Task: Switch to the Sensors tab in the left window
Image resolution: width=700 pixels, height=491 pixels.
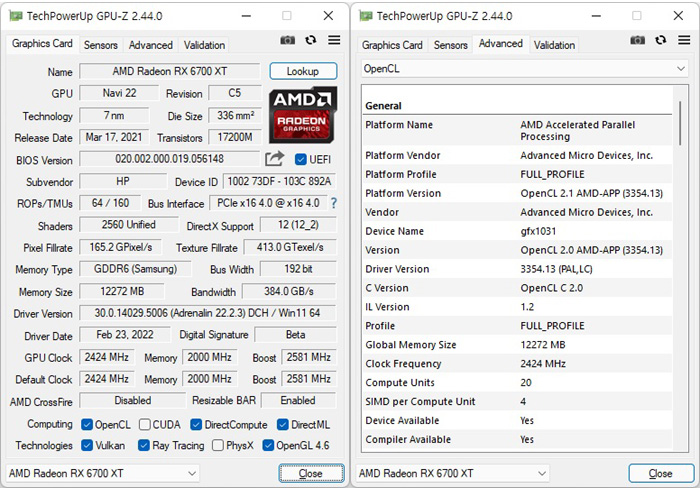Action: [100, 45]
